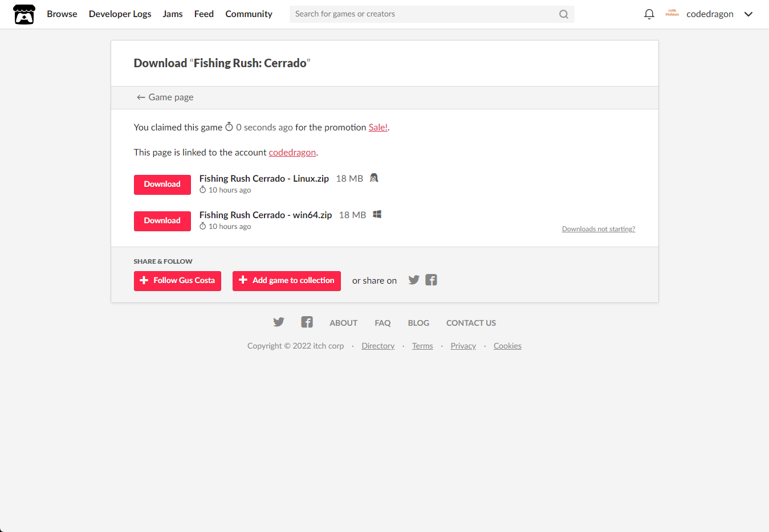The image size is (769, 532).
Task: Select the Linux.zip file name text
Action: 264,178
